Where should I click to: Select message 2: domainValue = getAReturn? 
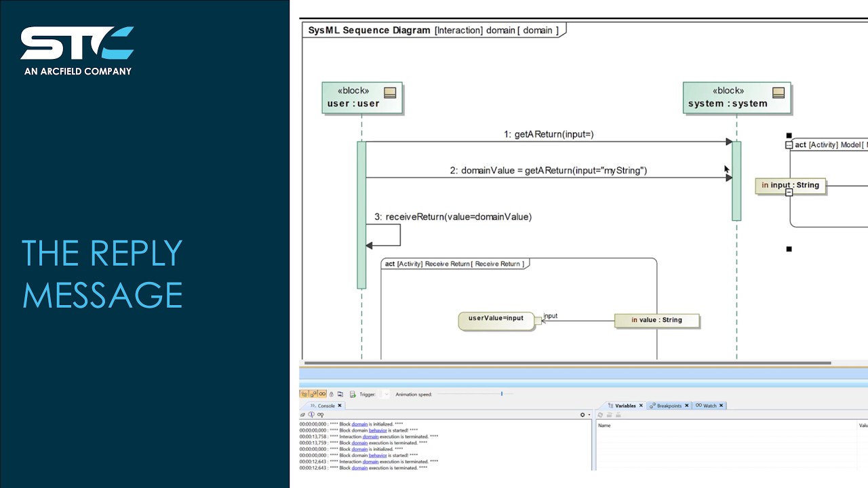click(x=549, y=170)
